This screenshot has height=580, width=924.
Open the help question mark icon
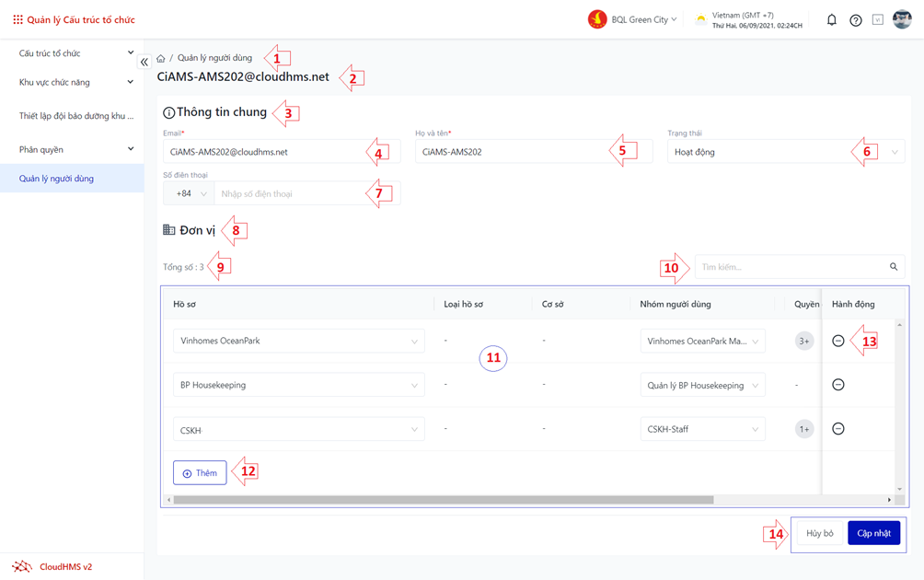pyautogui.click(x=855, y=20)
